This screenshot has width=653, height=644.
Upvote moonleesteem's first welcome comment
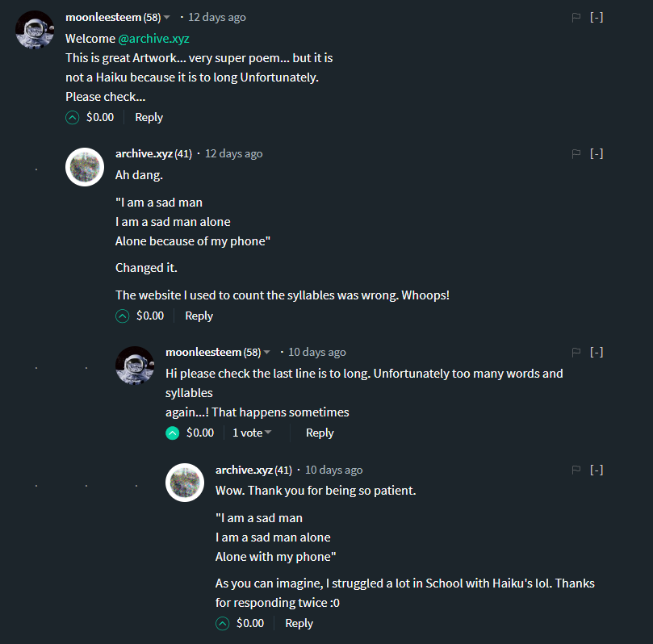[x=73, y=118]
